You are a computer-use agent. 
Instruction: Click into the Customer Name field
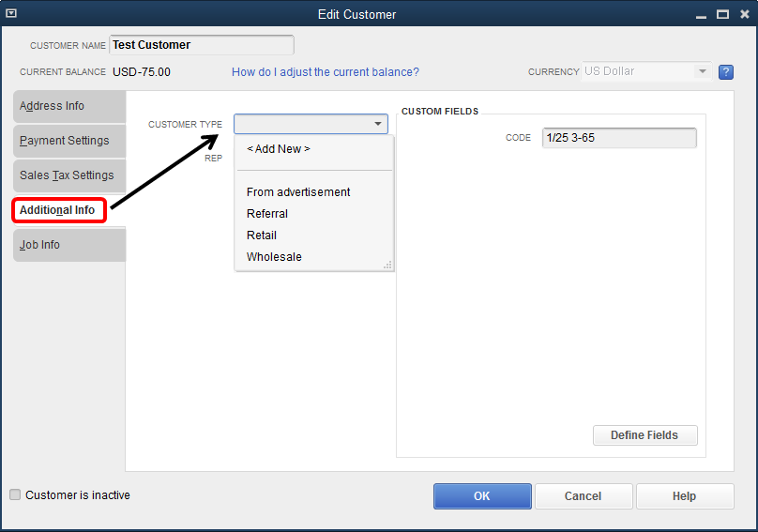click(202, 45)
